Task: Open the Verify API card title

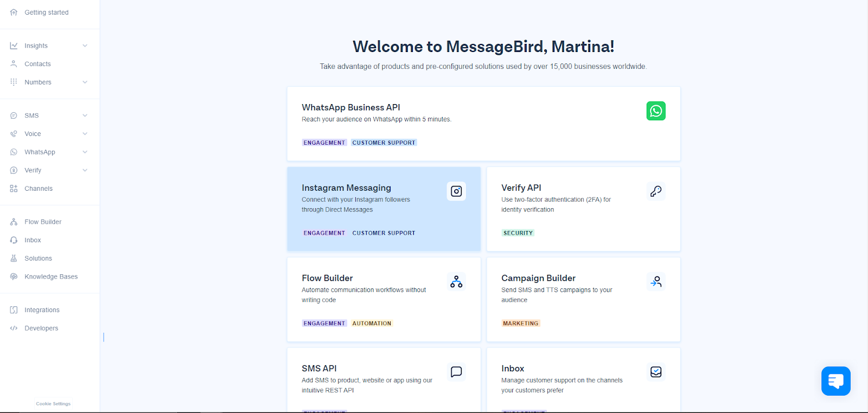Action: click(x=521, y=188)
